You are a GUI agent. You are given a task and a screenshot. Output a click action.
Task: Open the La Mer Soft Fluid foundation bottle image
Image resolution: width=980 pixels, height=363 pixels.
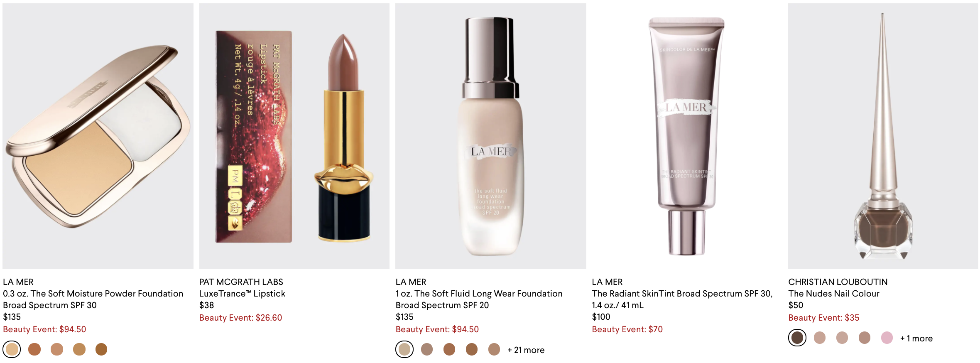click(491, 136)
